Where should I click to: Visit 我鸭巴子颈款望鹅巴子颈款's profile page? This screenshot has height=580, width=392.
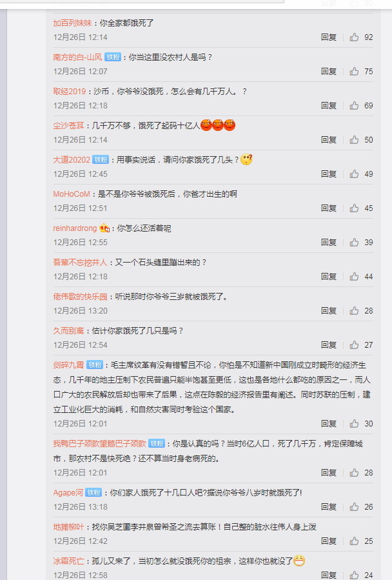tap(99, 443)
